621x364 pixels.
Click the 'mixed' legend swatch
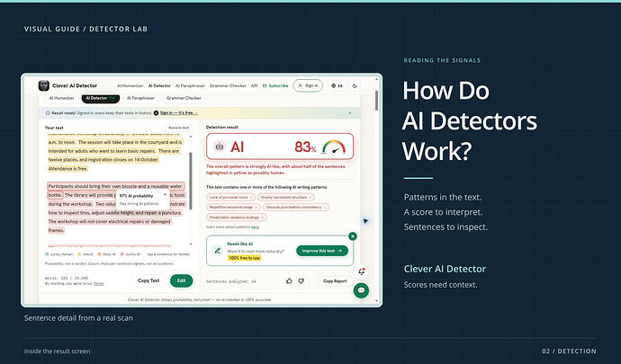click(79, 254)
